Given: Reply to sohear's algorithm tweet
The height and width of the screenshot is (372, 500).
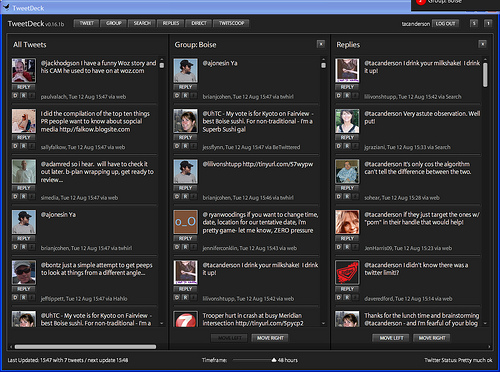Looking at the screenshot, I should [x=347, y=188].
